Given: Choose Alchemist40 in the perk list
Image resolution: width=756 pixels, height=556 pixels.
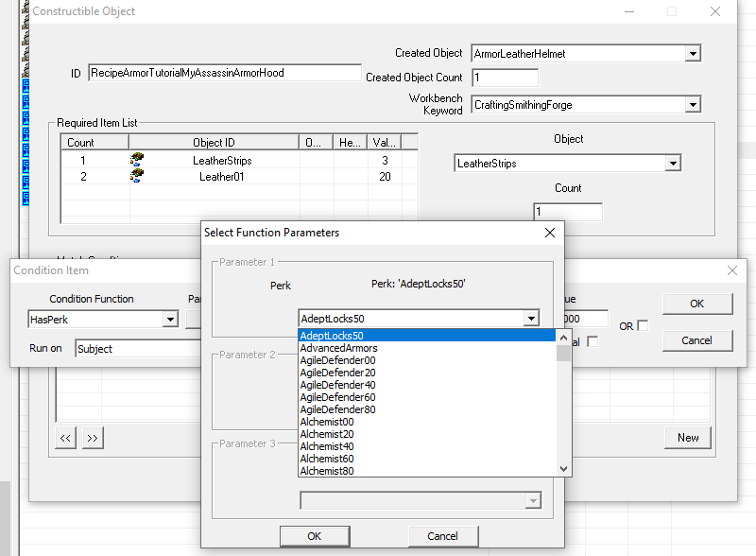Looking at the screenshot, I should coord(326,446).
